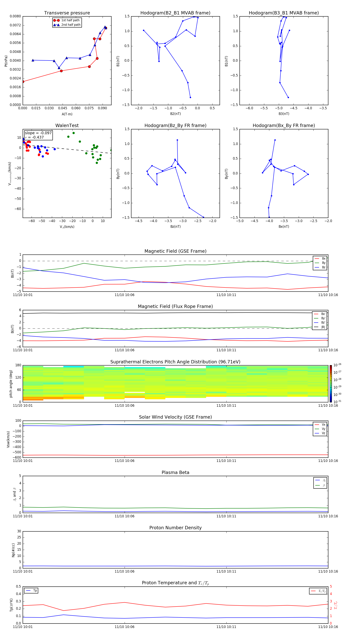Click the B3(nT) axis label
351x644 pixels.
(284, 114)
